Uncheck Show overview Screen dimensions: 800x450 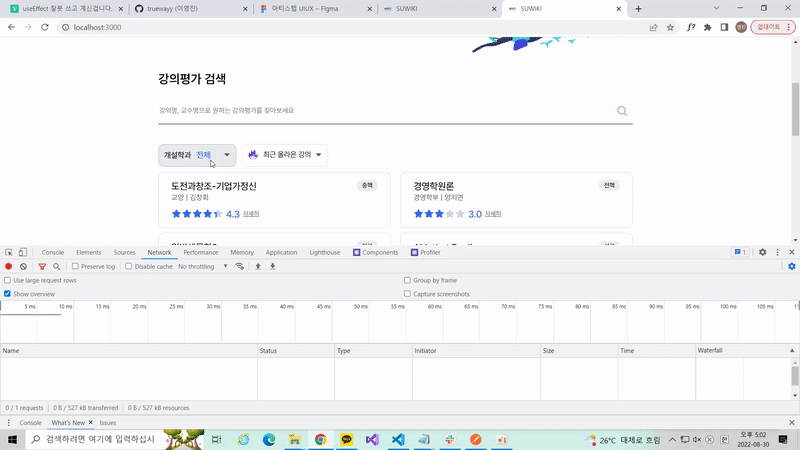coord(7,294)
